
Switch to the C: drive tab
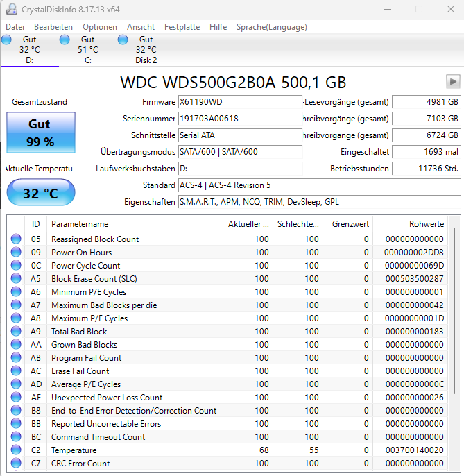(87, 50)
